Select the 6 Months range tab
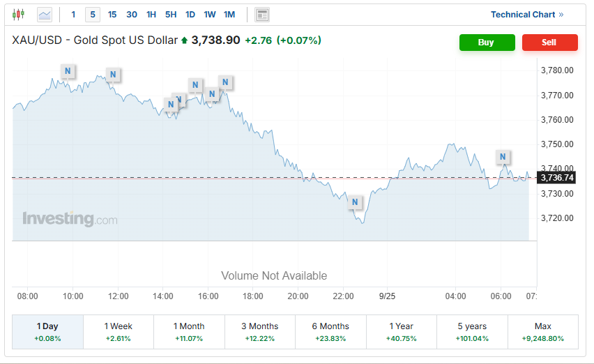The width and height of the screenshot is (594, 364). [330, 332]
